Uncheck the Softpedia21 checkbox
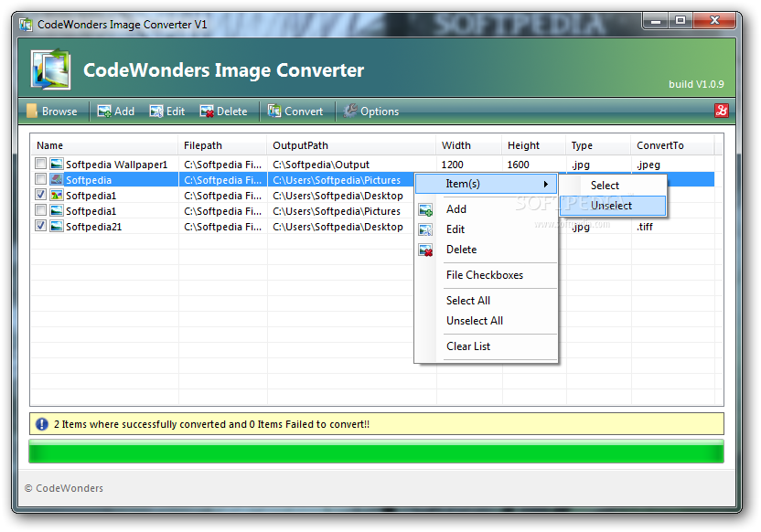 (x=41, y=226)
